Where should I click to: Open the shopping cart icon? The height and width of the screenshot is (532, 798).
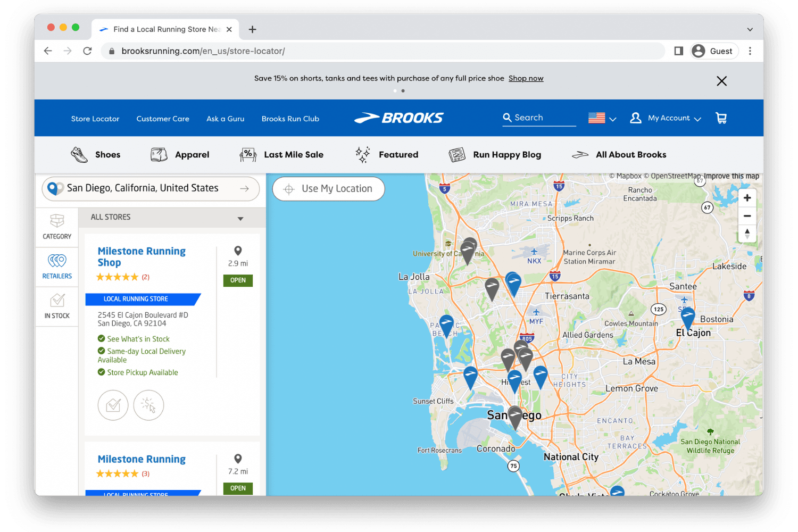[721, 118]
